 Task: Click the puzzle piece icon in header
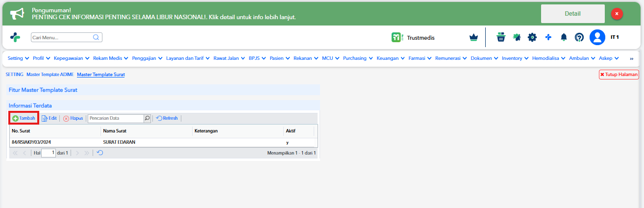517,37
